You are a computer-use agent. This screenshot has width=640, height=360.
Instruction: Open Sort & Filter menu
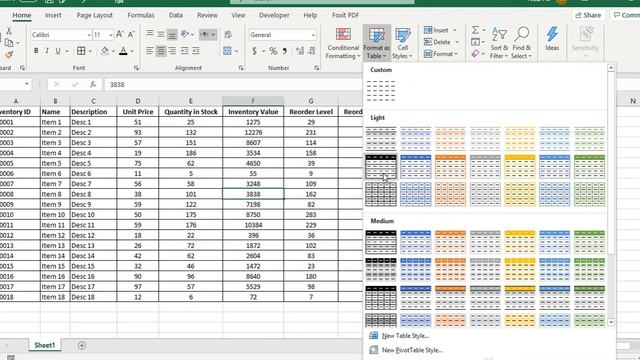pyautogui.click(x=499, y=43)
